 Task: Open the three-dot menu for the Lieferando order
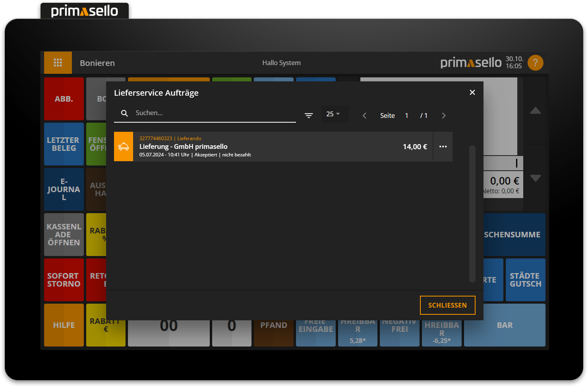click(x=443, y=147)
